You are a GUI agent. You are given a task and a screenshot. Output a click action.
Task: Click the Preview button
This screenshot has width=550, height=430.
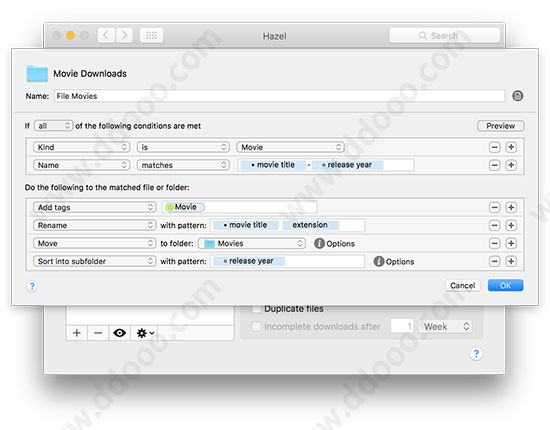pos(501,126)
